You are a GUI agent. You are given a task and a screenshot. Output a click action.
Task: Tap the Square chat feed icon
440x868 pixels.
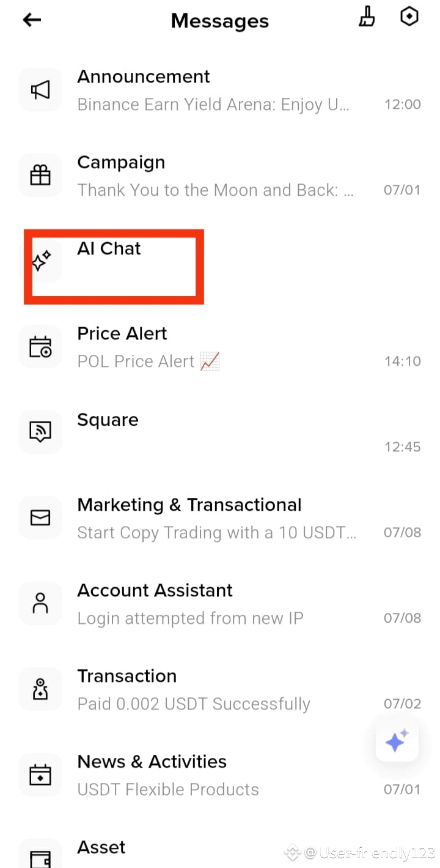click(x=40, y=432)
